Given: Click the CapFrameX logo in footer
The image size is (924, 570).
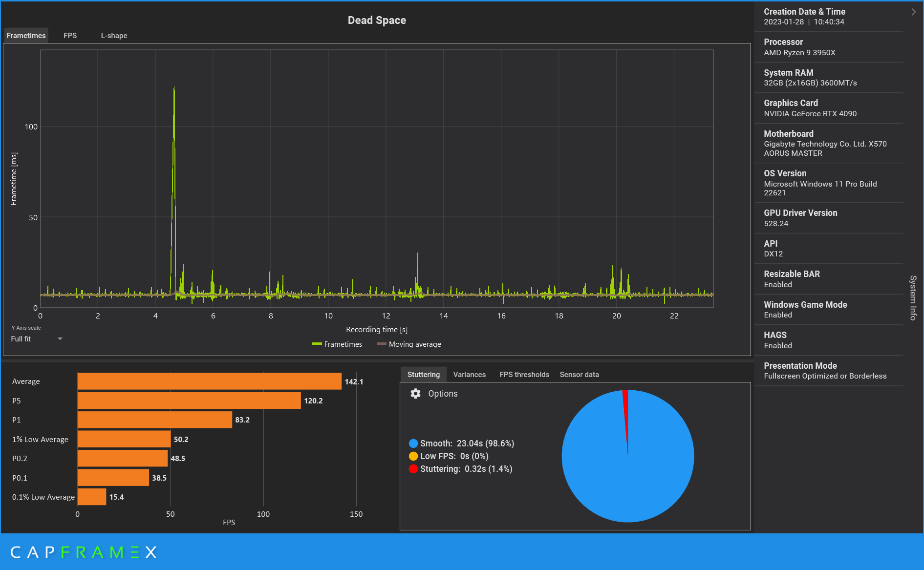Looking at the screenshot, I should (x=84, y=552).
